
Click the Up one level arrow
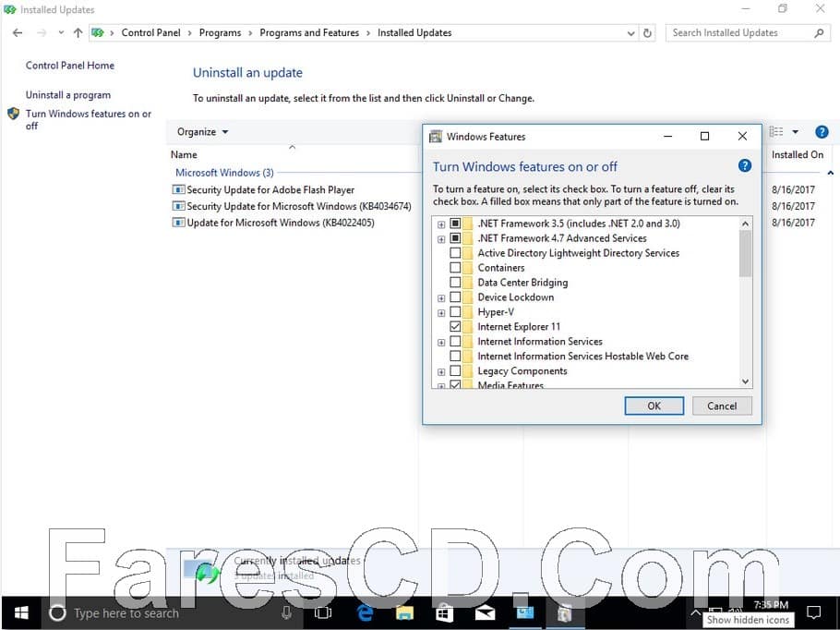point(78,32)
